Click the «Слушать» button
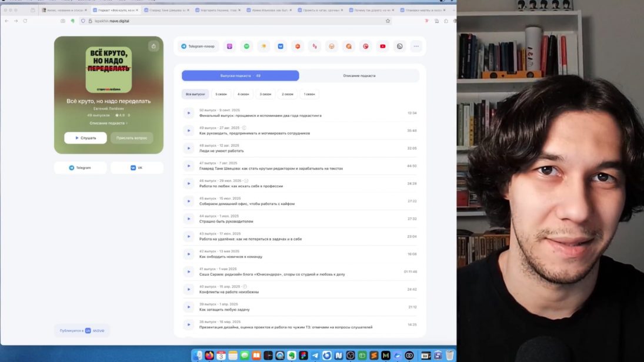The width and height of the screenshot is (644, 362). coord(86,138)
